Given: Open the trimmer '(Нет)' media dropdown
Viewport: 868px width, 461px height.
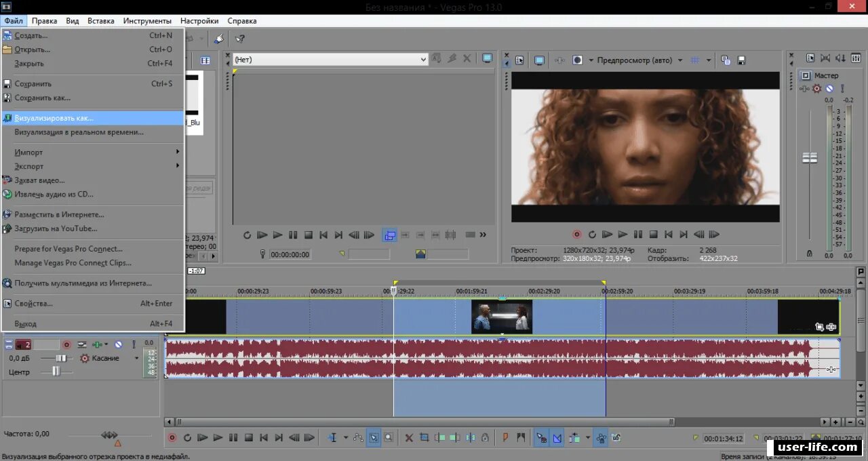Looking at the screenshot, I should pyautogui.click(x=330, y=60).
